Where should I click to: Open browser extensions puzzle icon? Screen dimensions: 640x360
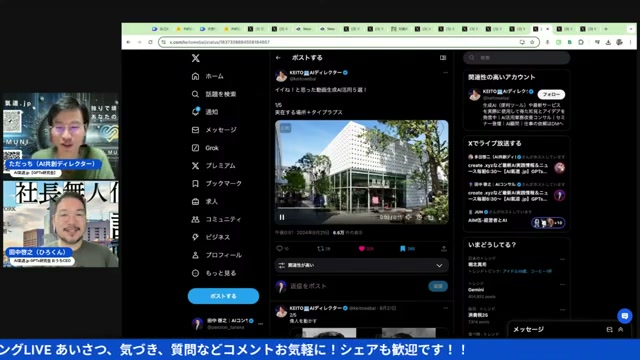(x=581, y=42)
